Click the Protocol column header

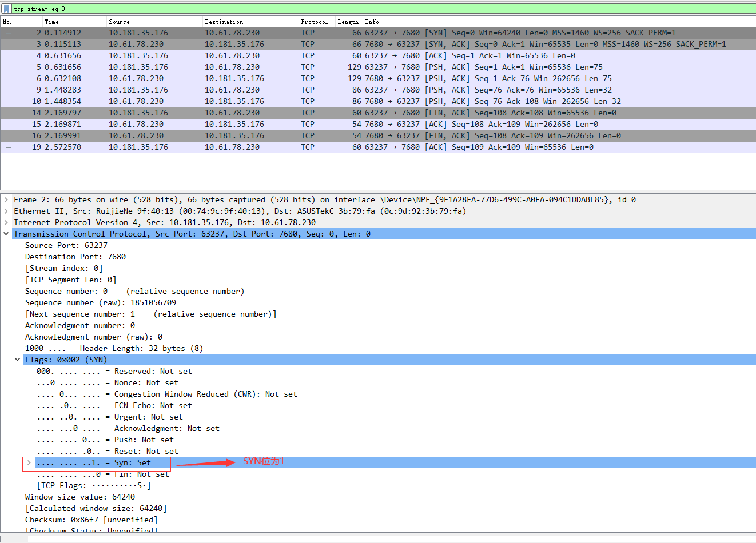[315, 22]
